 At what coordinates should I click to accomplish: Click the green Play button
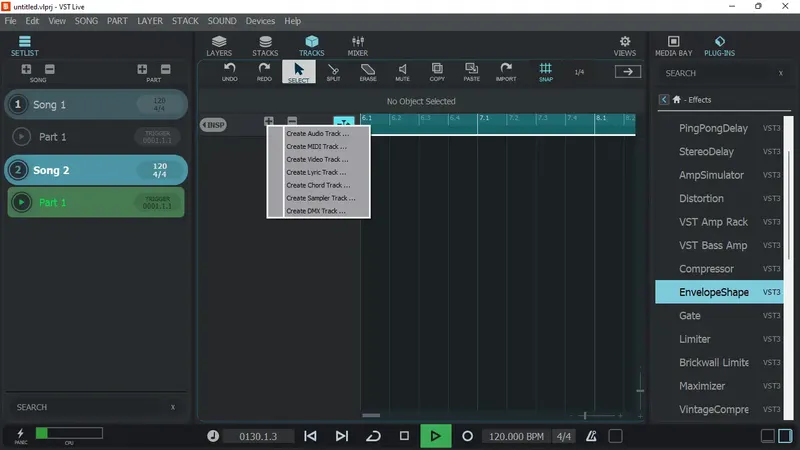coord(435,436)
